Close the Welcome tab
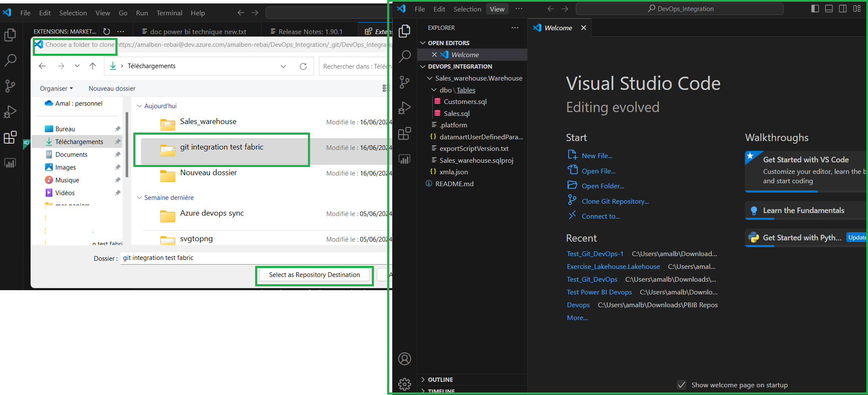 583,28
